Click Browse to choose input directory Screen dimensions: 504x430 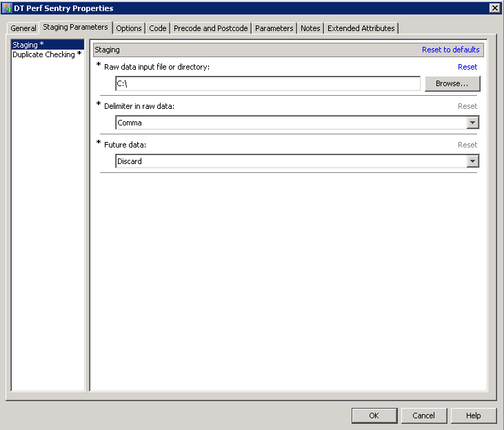point(452,83)
